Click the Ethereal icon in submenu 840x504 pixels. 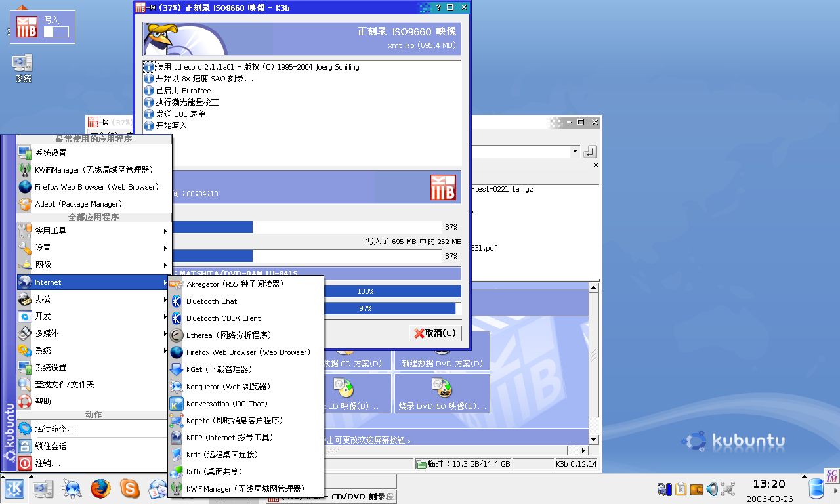click(x=177, y=335)
